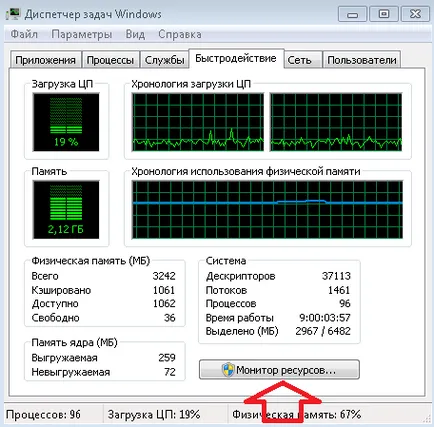
Task: Click the Загрузка ЦП 19% gauge
Action: click(x=66, y=122)
